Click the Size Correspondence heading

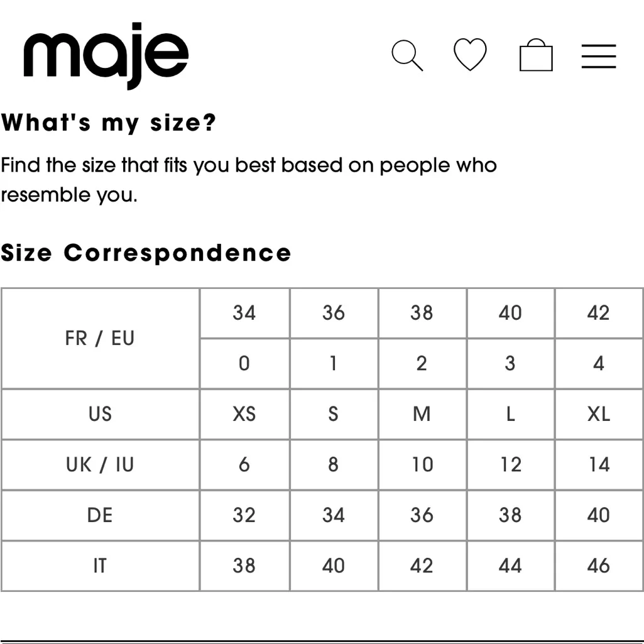pos(146,253)
